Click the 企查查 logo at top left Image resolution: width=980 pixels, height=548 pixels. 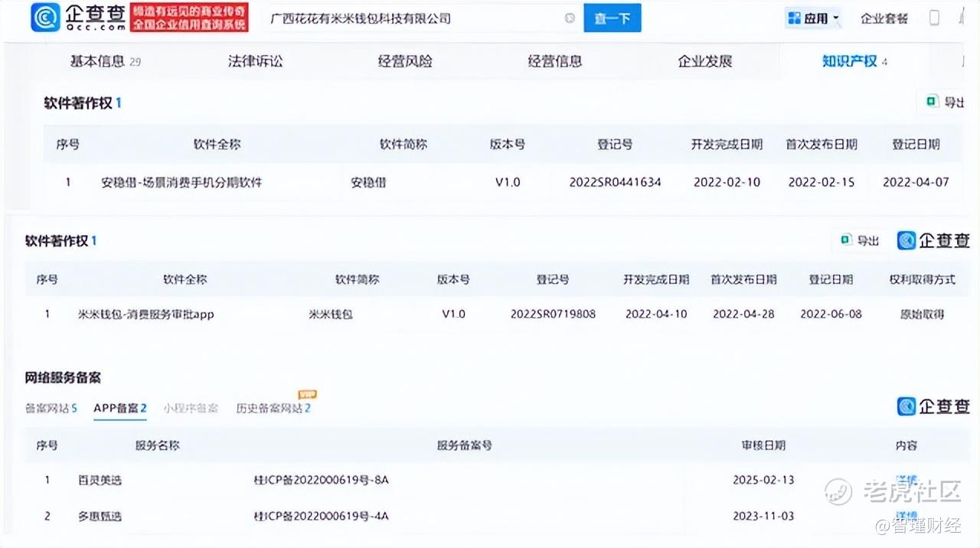(x=80, y=18)
